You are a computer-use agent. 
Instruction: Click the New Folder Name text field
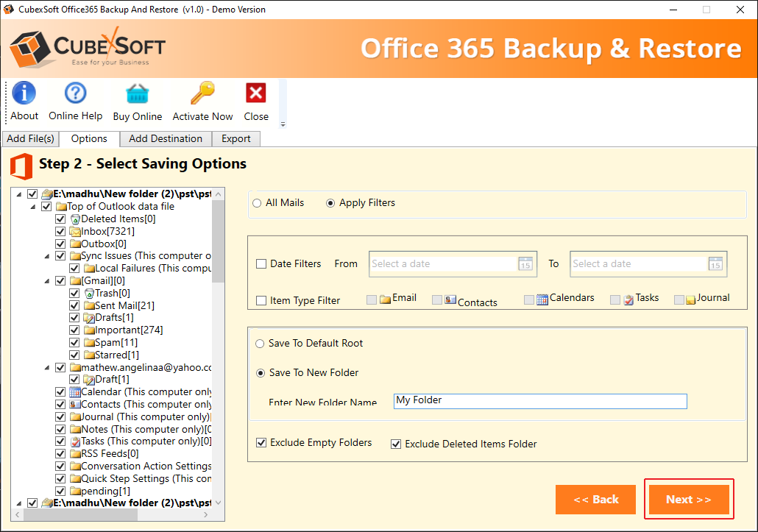[x=540, y=401]
